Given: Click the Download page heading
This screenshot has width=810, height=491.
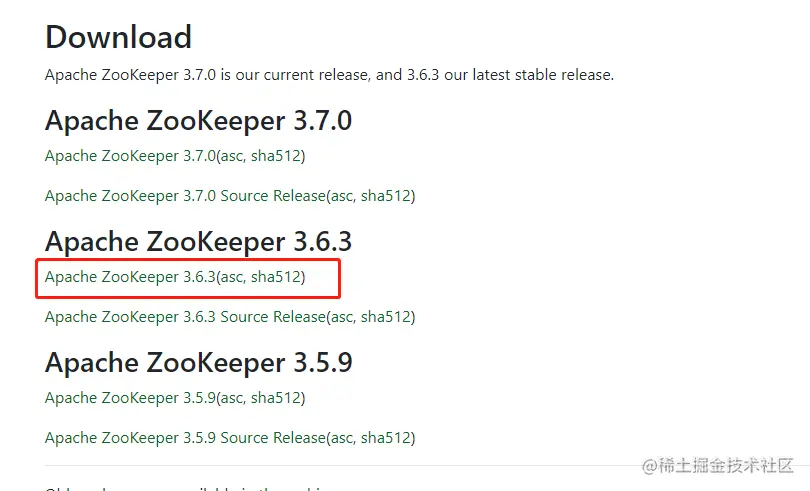Looking at the screenshot, I should tap(118, 37).
